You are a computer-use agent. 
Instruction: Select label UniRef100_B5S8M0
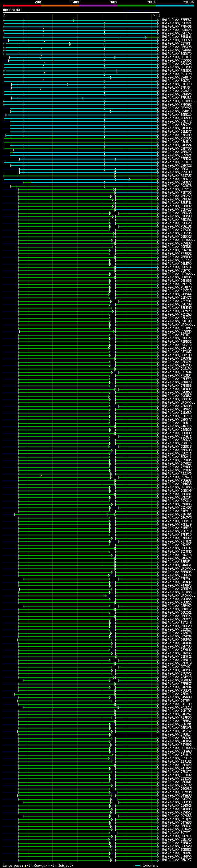tap(177, 331)
